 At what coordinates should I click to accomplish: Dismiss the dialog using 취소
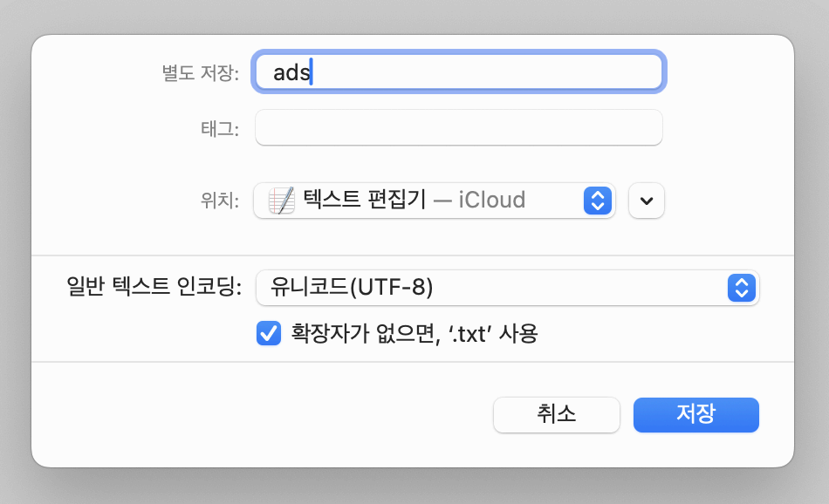556,415
